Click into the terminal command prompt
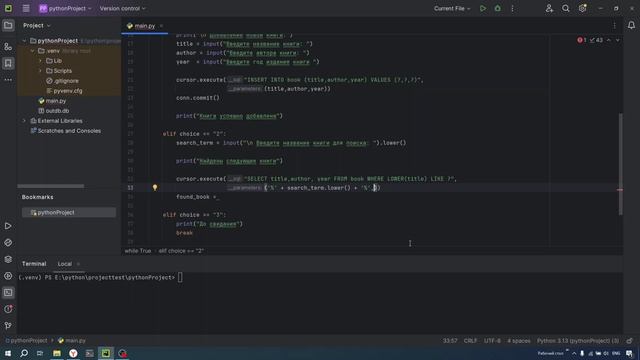The height and width of the screenshot is (360, 640). (x=180, y=278)
